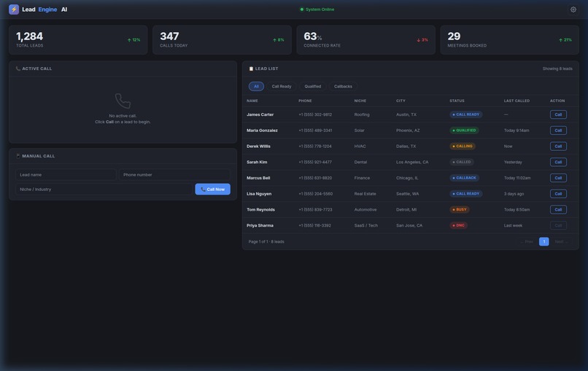Select the name Tom Reynolds
The image size is (588, 371).
click(x=260, y=209)
